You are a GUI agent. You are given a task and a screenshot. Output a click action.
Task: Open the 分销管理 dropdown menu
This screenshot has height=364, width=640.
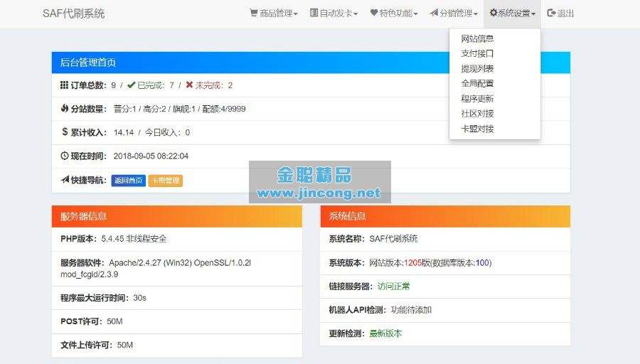pyautogui.click(x=454, y=14)
